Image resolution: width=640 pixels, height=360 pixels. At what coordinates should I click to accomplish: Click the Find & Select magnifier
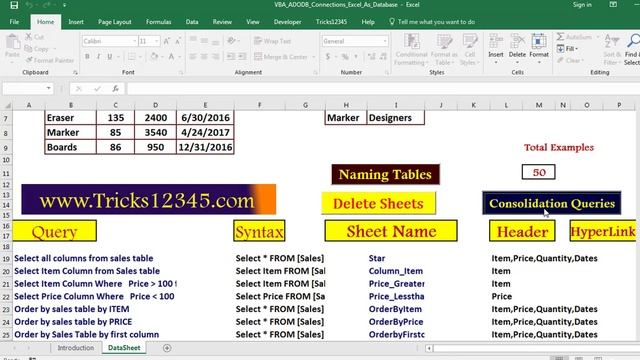click(x=633, y=42)
